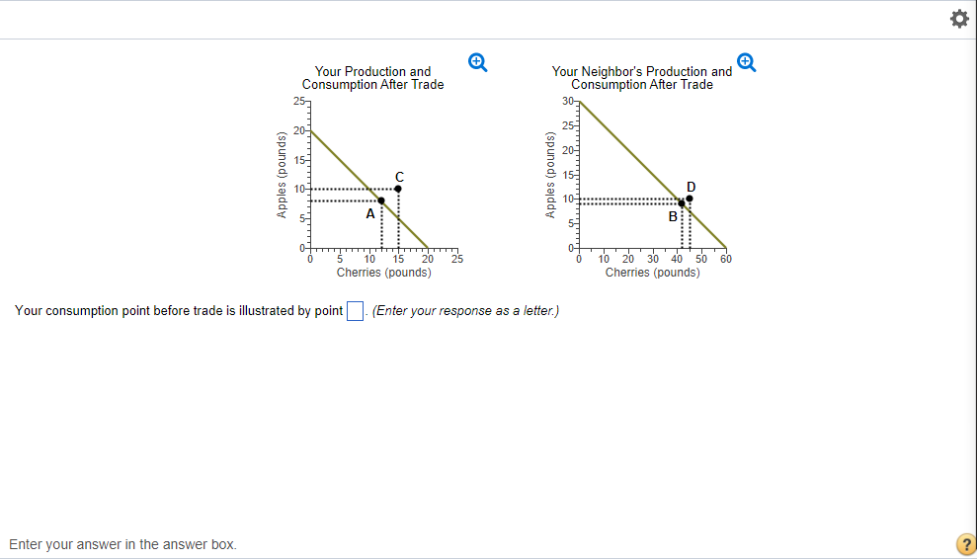Click the answer box after 'illustrated by point'
Image resolution: width=977 pixels, height=560 pixels.
pos(356,311)
